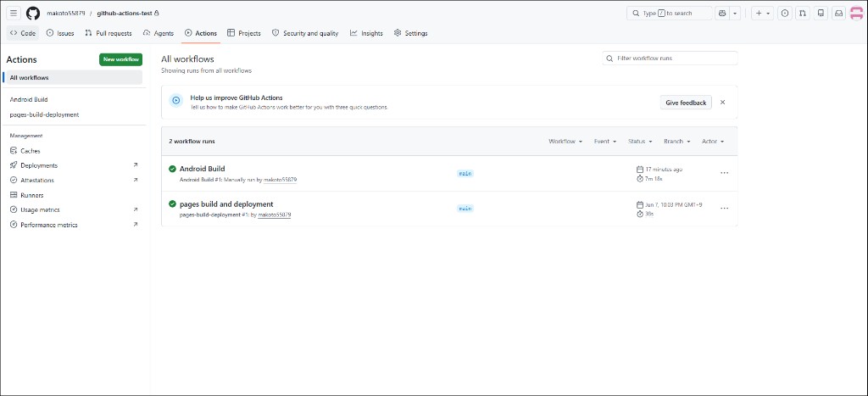Image resolution: width=868 pixels, height=396 pixels.
Task: Click makoto55879 link under Android Build
Action: [x=280, y=180]
